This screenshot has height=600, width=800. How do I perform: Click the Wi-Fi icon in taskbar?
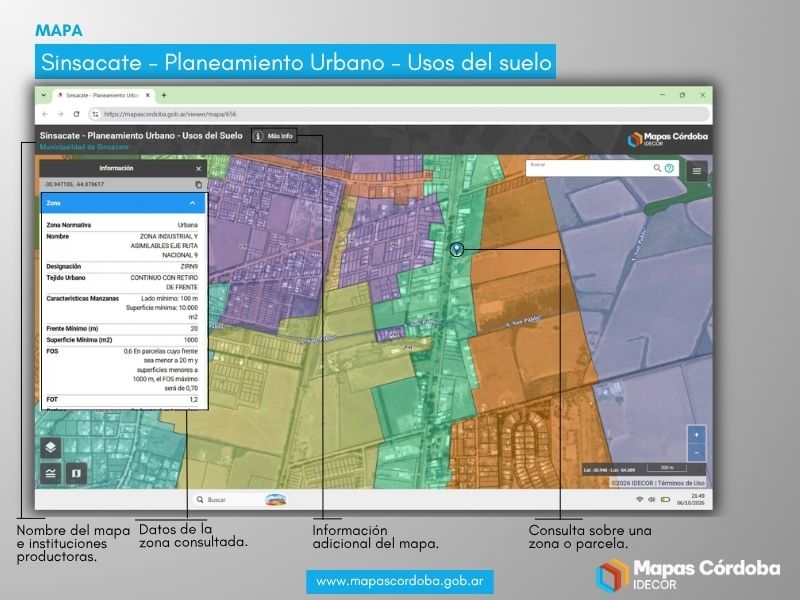[639, 499]
